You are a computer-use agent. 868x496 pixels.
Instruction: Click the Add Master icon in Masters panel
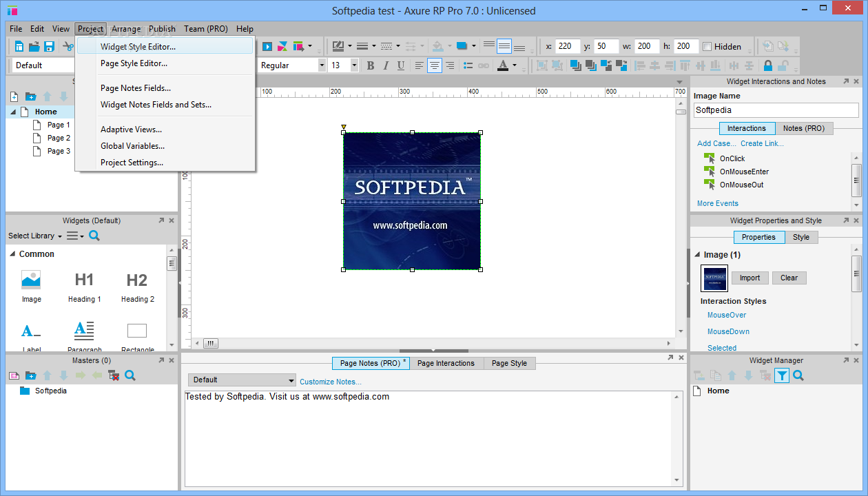click(14, 375)
